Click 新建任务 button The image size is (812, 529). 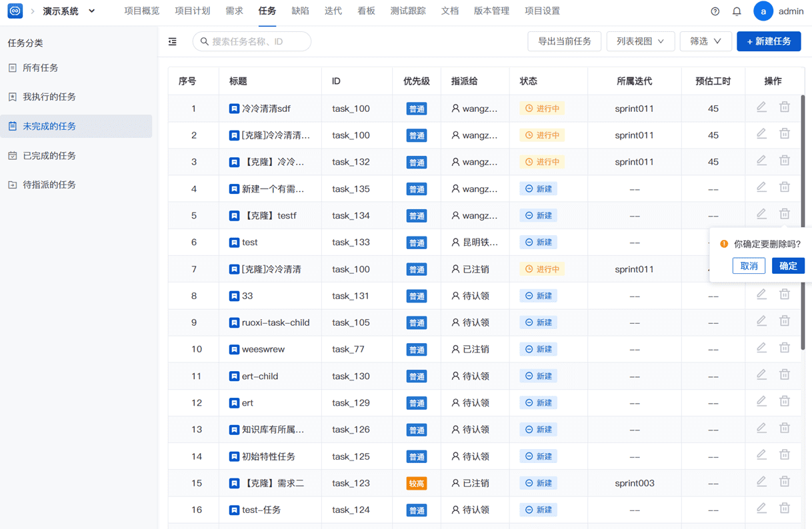[769, 41]
